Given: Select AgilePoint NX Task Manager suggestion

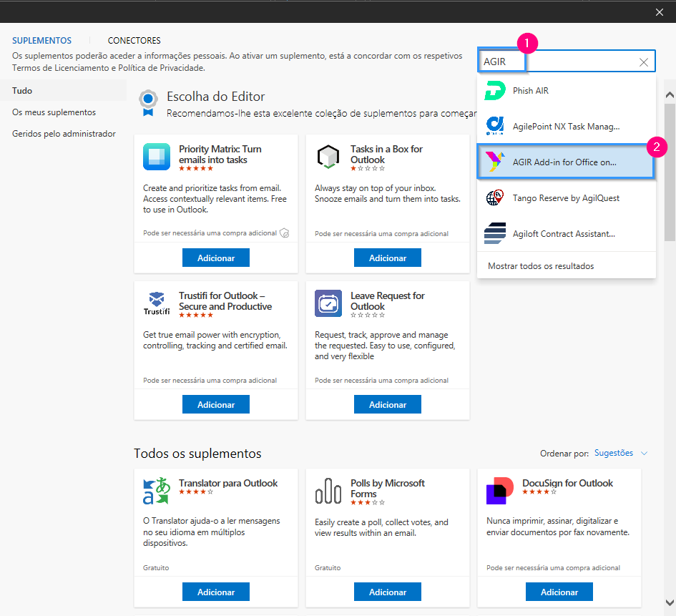Looking at the screenshot, I should 566,127.
